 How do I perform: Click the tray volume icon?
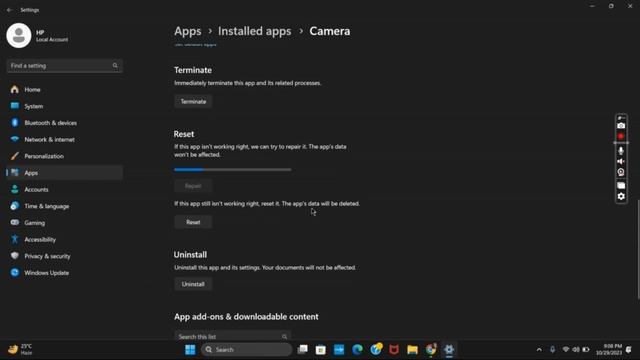(x=576, y=350)
